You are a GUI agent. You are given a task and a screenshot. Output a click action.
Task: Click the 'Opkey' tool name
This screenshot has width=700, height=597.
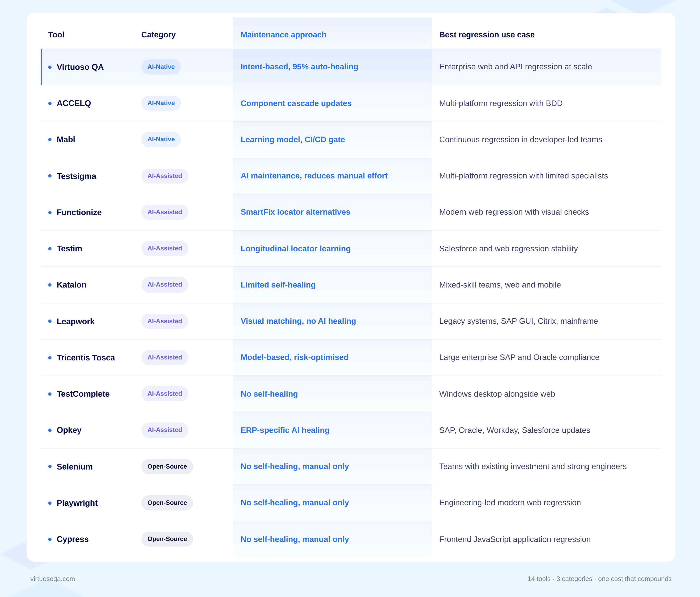click(x=69, y=430)
